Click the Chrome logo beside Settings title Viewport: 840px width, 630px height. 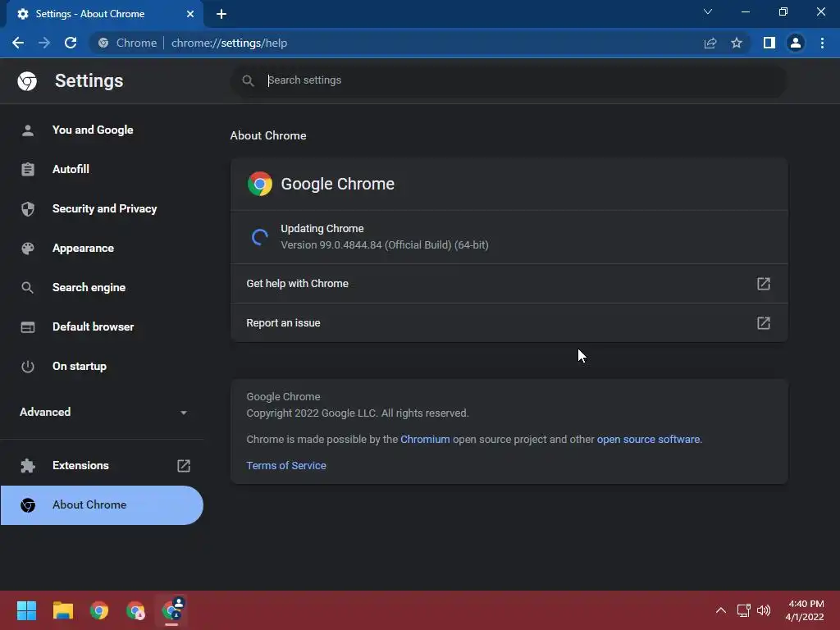pos(27,81)
